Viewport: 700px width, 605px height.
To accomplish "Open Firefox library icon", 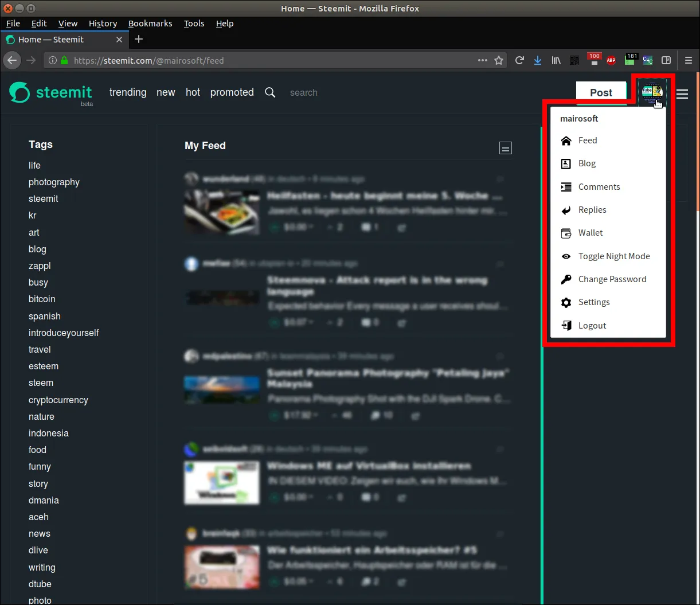I will (x=556, y=60).
